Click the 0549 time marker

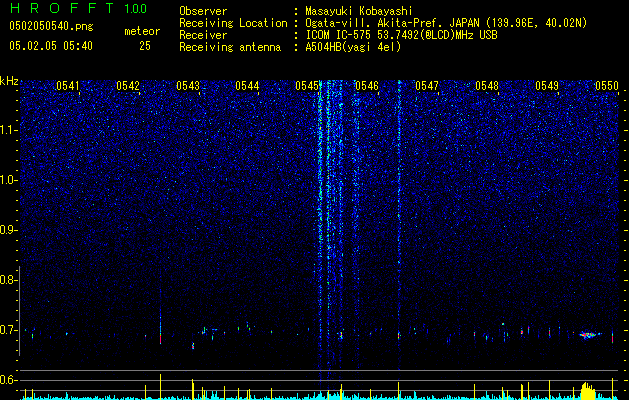[x=547, y=86]
